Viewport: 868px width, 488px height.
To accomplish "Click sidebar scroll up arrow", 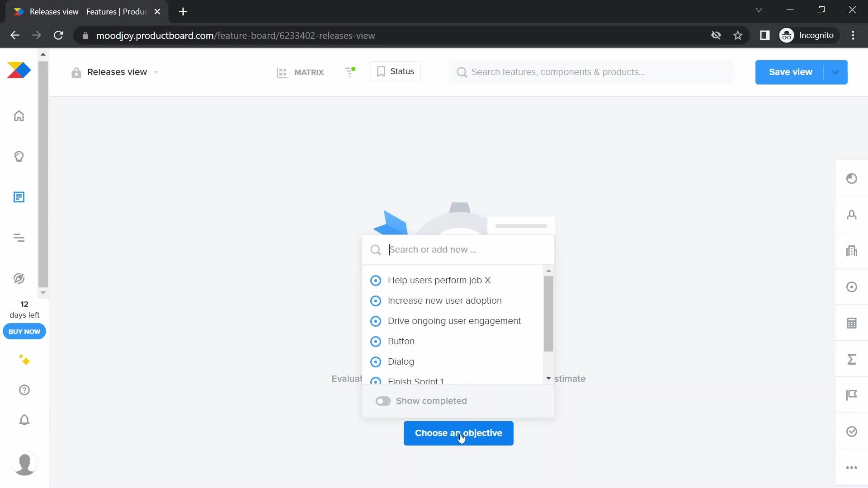I will click(43, 54).
